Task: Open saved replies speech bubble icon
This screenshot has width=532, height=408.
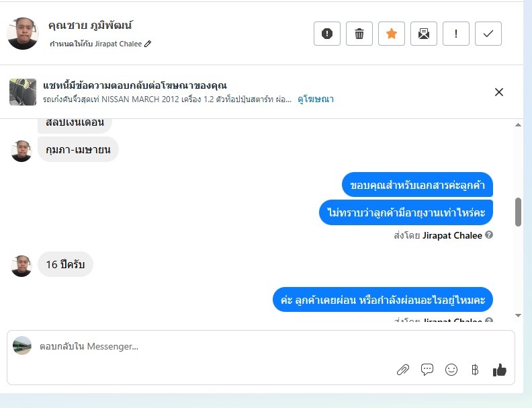Action: (427, 369)
